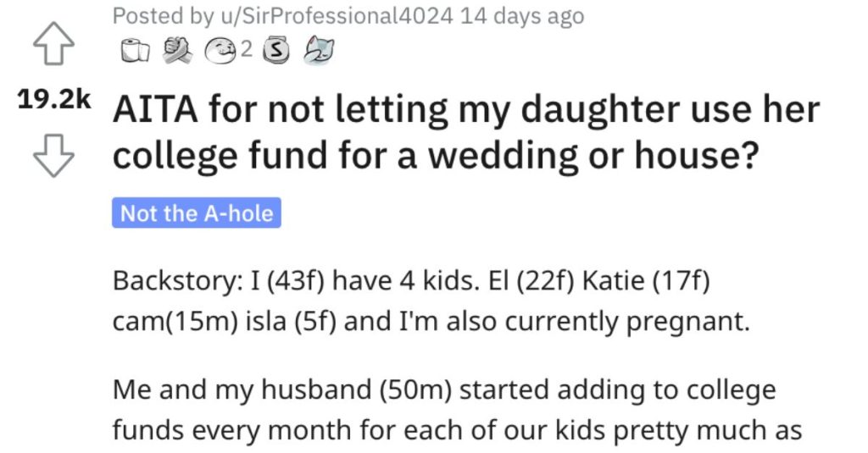Click the "14 days ago" timestamp
This screenshot has height=453, width=868.
point(522,16)
